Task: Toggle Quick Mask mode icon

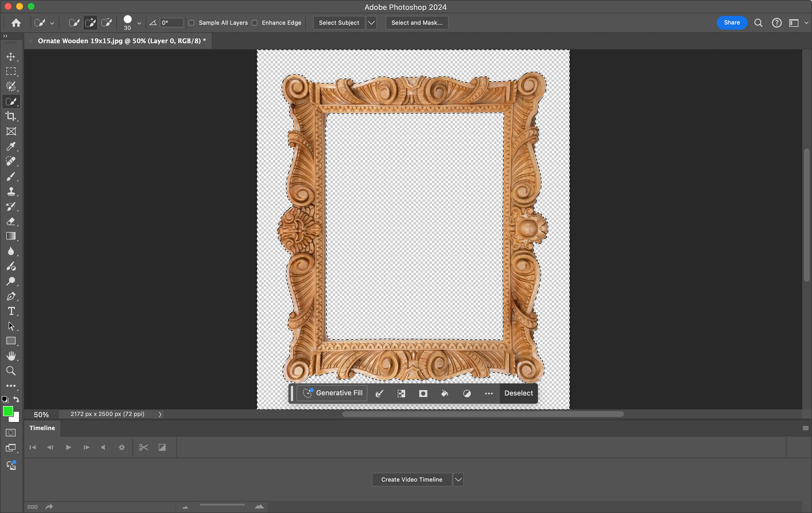Action: [x=11, y=432]
